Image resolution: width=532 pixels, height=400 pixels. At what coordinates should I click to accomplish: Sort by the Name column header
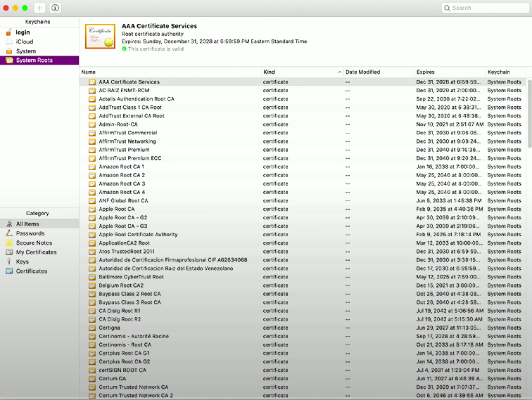pos(170,72)
